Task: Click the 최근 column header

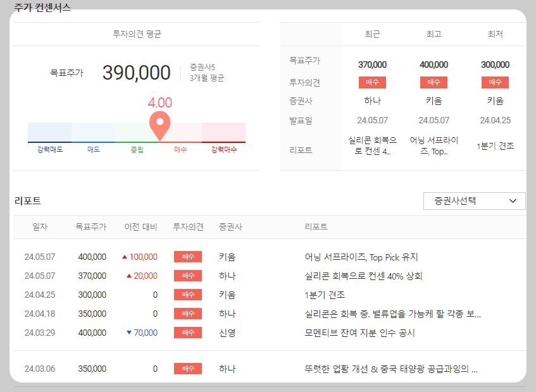Action: coord(372,34)
